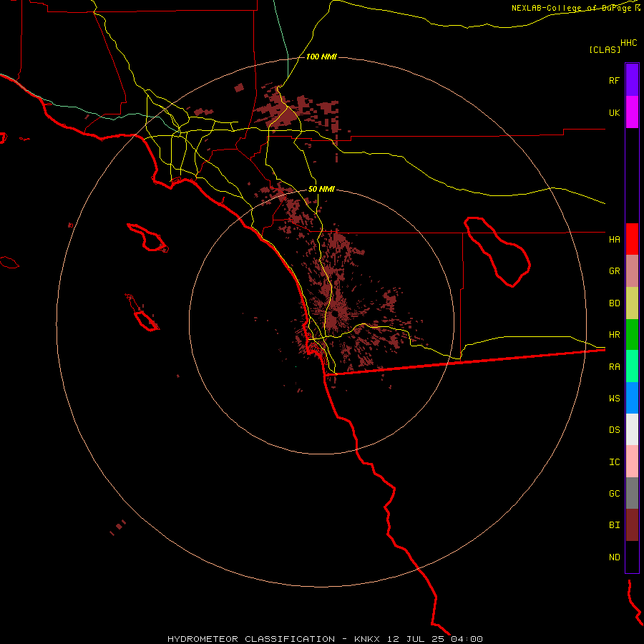Click the 04:00 timestamp
Image resolution: width=644 pixels, height=644 pixels.
[x=467, y=639]
